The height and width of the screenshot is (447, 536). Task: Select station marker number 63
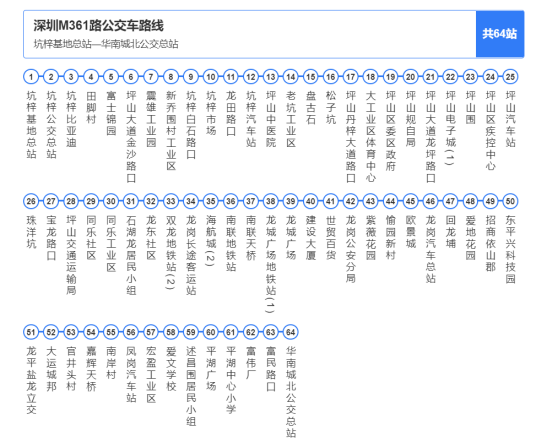(x=271, y=332)
